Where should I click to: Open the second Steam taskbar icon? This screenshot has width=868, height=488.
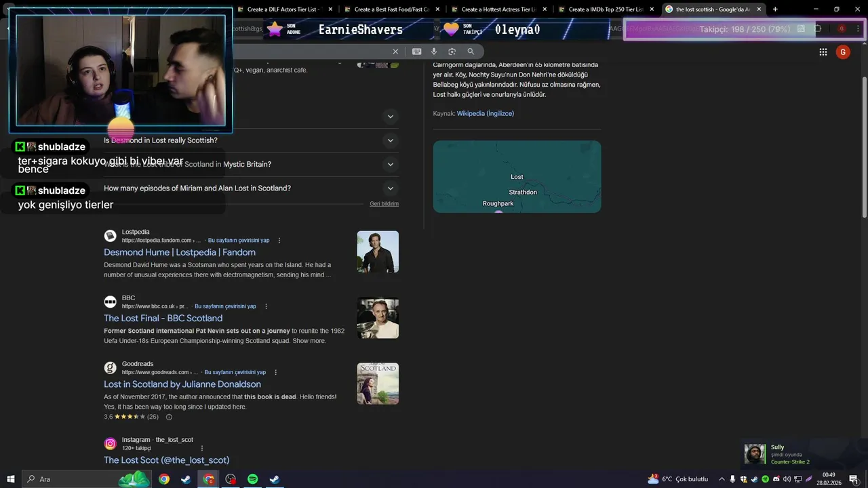click(x=274, y=479)
